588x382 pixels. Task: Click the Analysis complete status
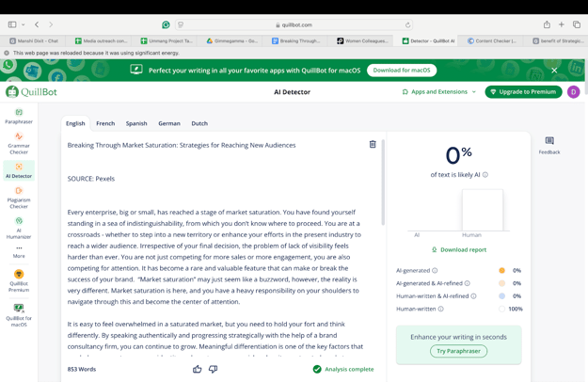343,369
